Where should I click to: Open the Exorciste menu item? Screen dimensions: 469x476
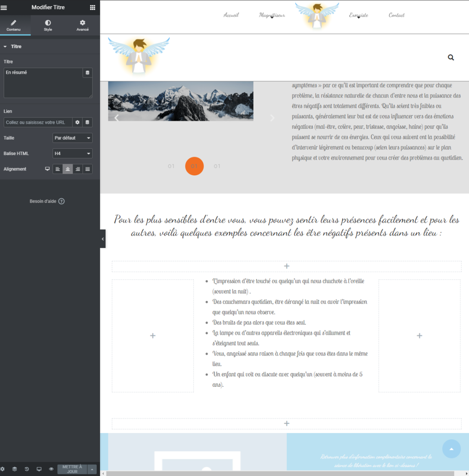click(358, 15)
